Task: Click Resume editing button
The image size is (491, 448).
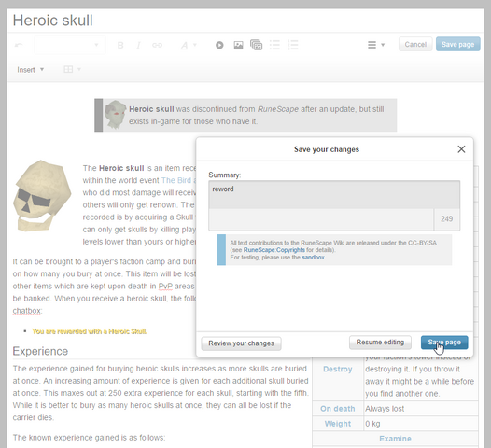Action: pos(380,343)
